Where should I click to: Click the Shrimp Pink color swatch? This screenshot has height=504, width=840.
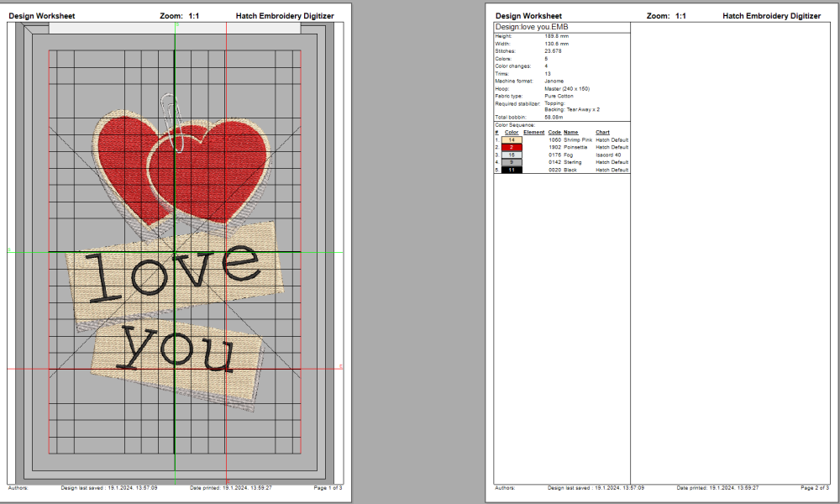[512, 139]
